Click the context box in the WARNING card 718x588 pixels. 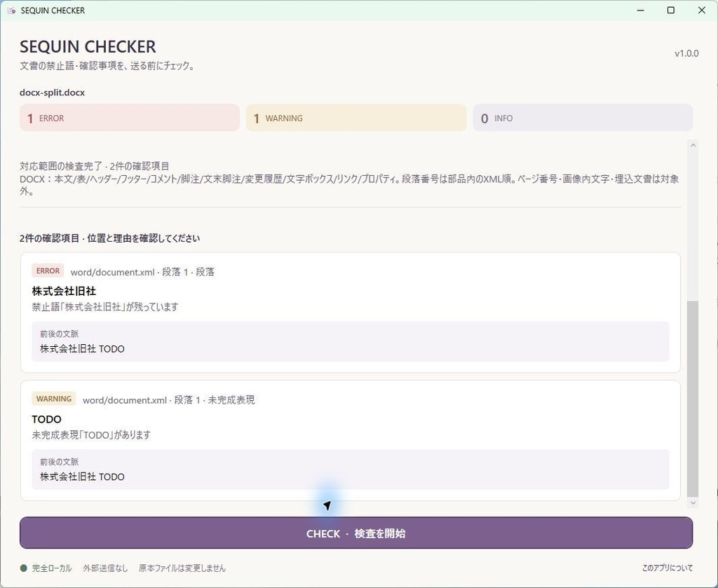(x=351, y=470)
